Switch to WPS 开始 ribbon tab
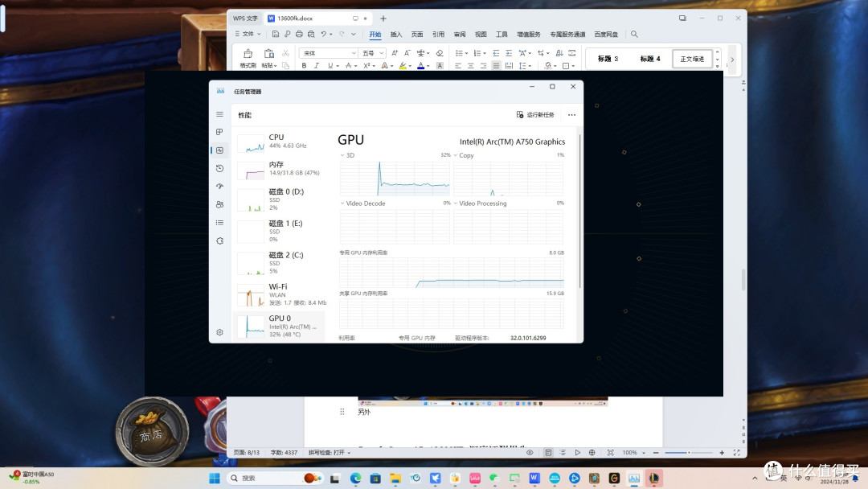The width and height of the screenshot is (868, 489). [x=375, y=35]
